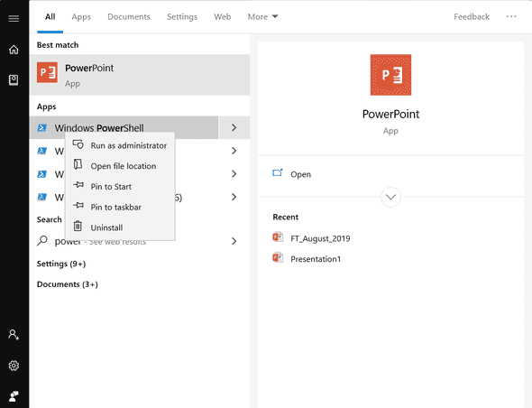Choose Run as administrator
The image size is (532, 408).
pyautogui.click(x=120, y=145)
